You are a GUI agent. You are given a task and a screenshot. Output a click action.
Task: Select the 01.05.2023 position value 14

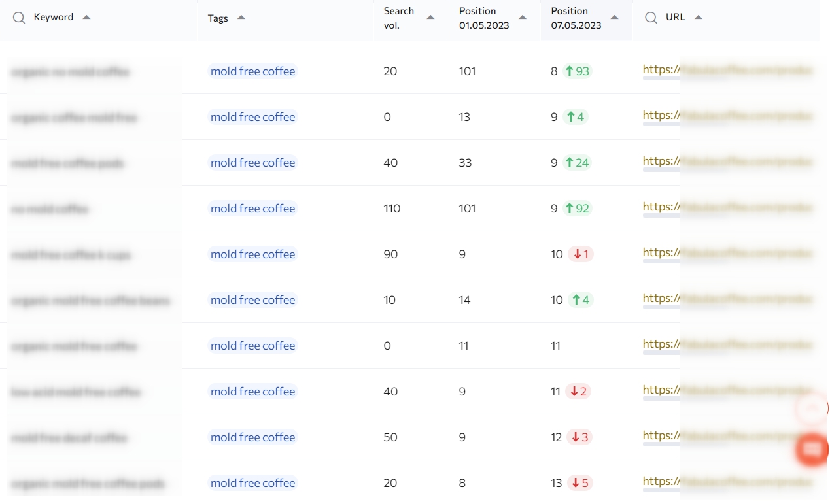[x=464, y=300]
